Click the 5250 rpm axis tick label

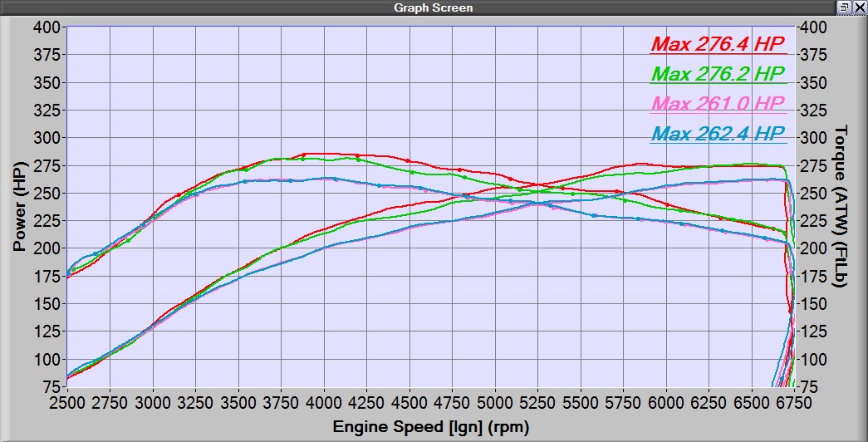[x=537, y=402]
